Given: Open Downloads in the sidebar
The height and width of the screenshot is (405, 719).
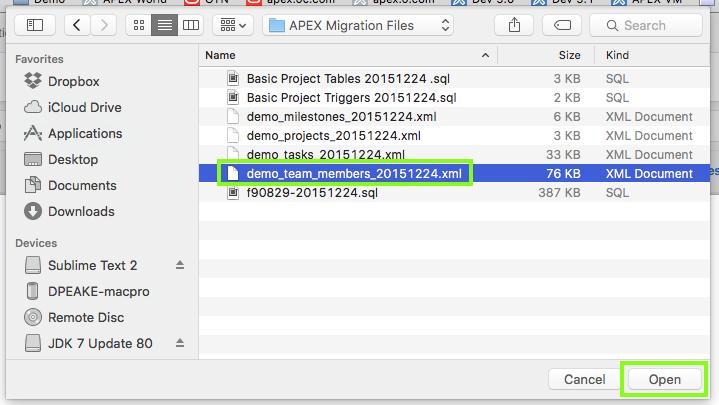Looking at the screenshot, I should (81, 211).
